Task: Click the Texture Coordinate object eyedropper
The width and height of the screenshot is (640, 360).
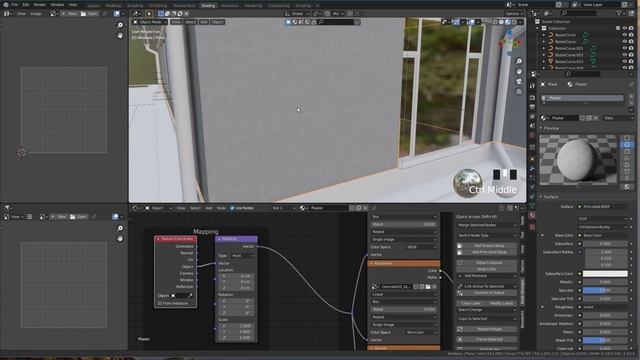Action: (x=190, y=296)
